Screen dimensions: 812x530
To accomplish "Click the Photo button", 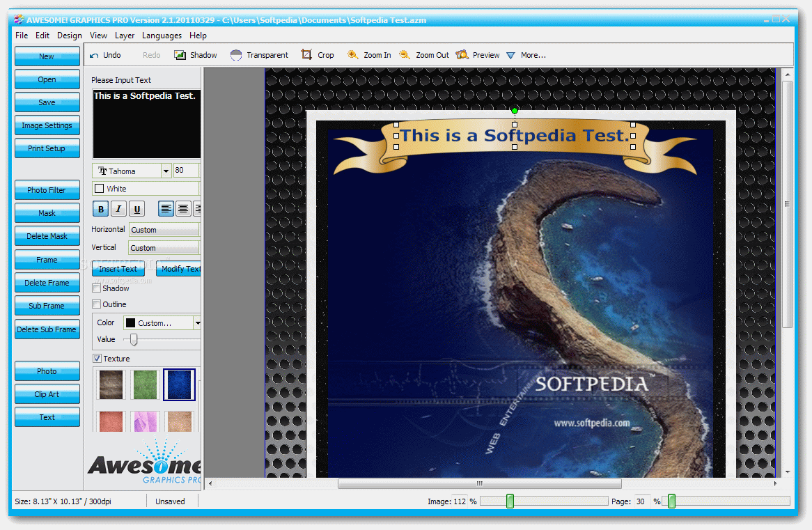I will tap(47, 371).
